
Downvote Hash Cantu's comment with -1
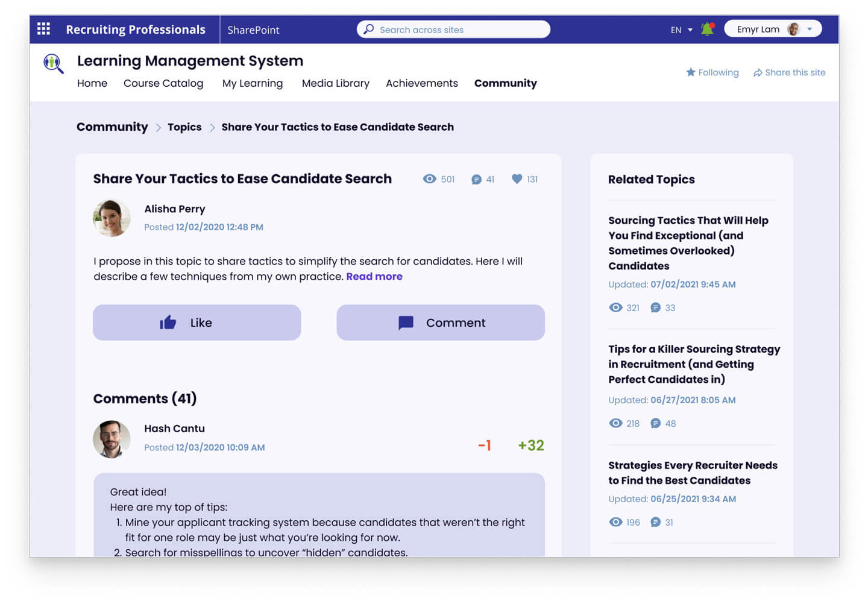click(x=484, y=445)
